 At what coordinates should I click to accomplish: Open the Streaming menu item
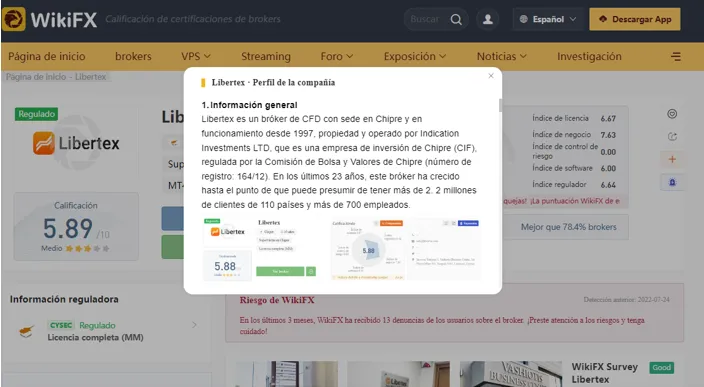(x=266, y=57)
